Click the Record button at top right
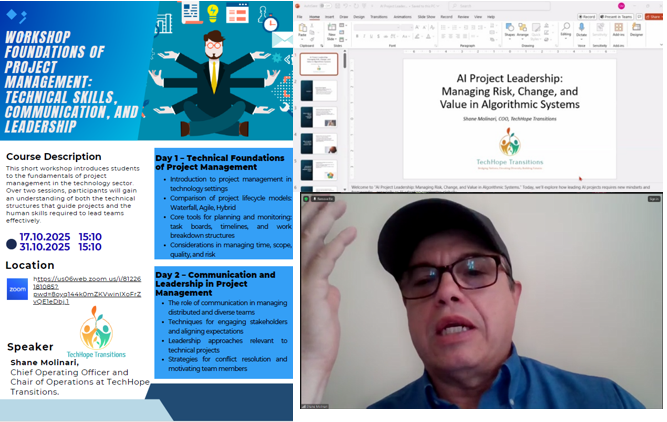 pos(587,17)
